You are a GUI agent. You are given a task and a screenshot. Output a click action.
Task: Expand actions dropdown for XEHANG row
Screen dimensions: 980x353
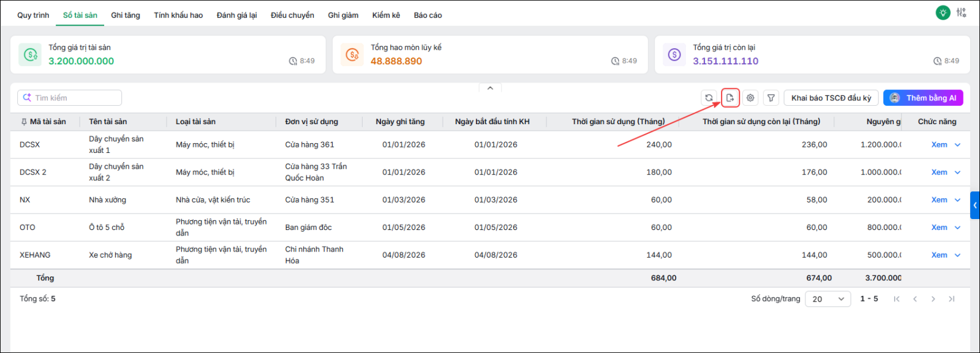click(x=957, y=255)
